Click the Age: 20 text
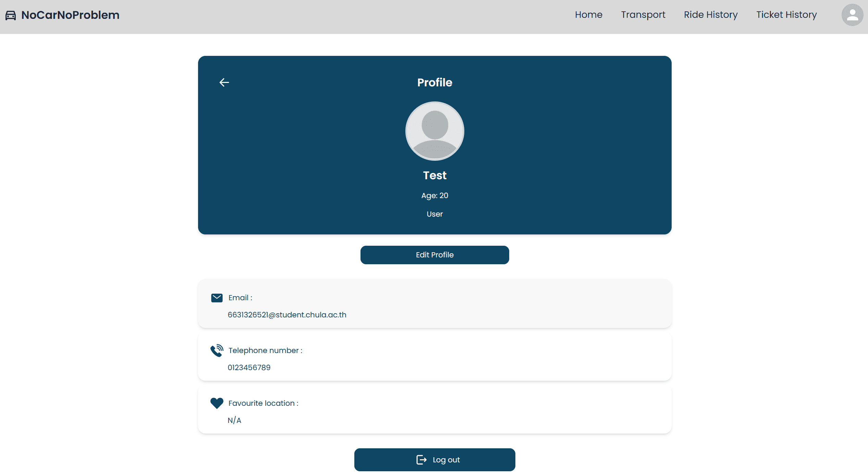The height and width of the screenshot is (474, 868). pyautogui.click(x=435, y=195)
